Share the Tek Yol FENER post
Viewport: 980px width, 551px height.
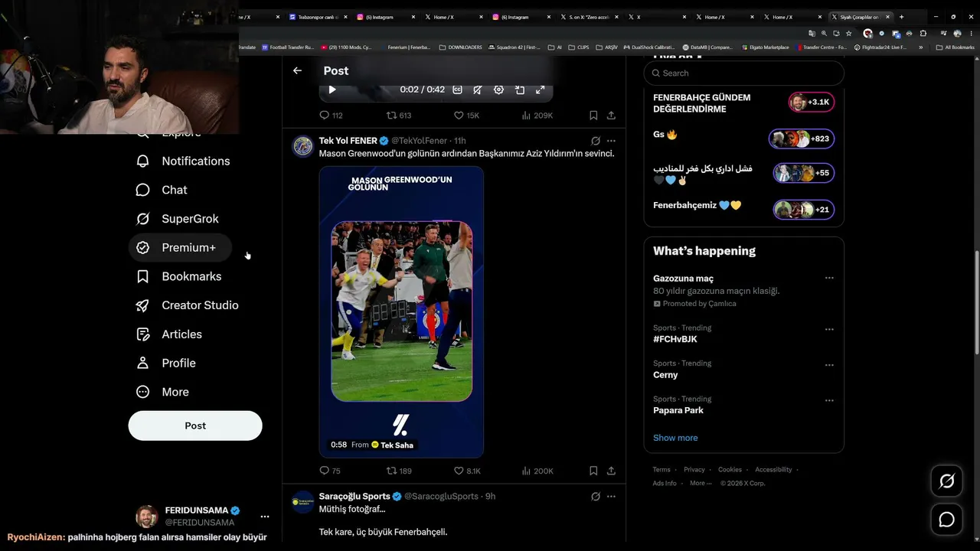pyautogui.click(x=611, y=471)
